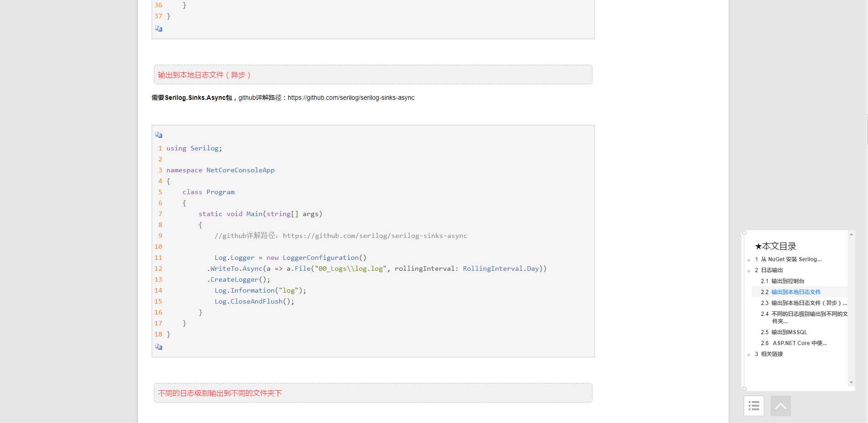Click section heading '输出到本地日志文件（异步）'
The image size is (868, 423).
(204, 75)
